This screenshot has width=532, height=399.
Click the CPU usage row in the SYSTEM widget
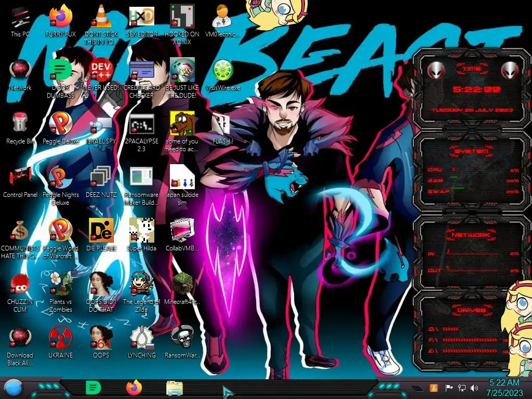(473, 170)
